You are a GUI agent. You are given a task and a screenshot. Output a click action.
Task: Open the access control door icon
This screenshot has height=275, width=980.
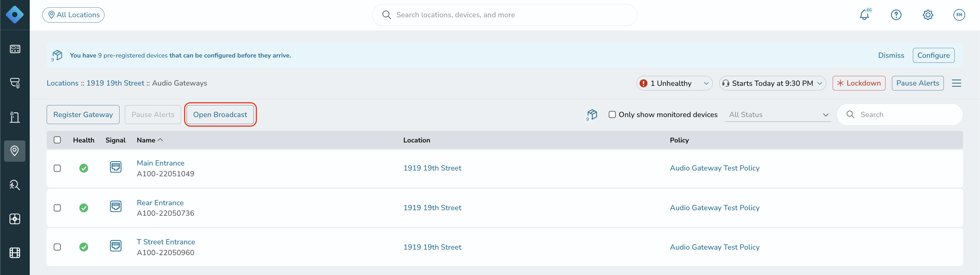coord(15,117)
